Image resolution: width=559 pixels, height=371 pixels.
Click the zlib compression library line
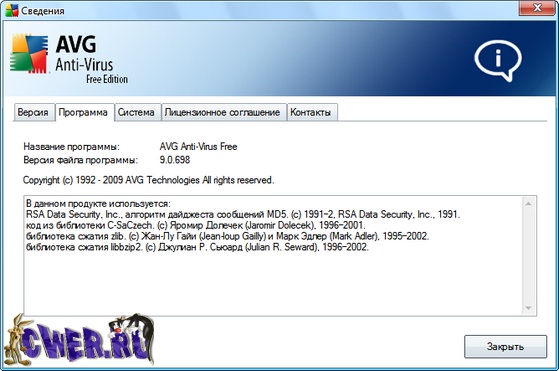pos(227,236)
